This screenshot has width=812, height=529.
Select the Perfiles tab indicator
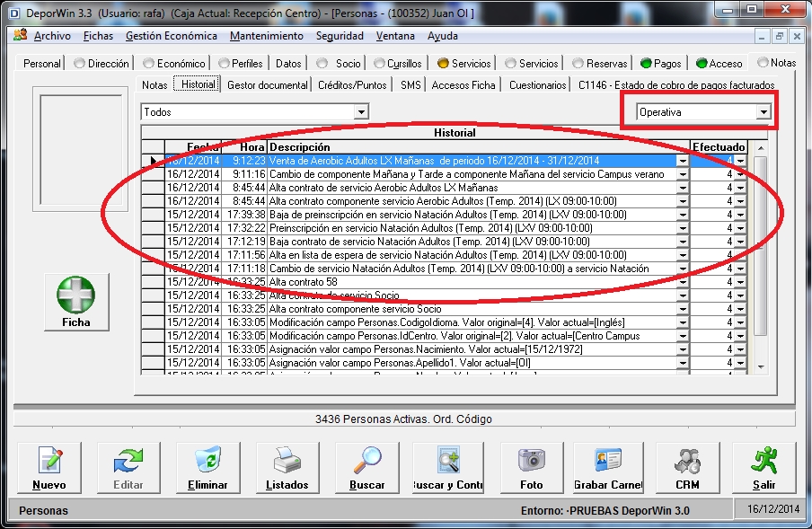224,63
